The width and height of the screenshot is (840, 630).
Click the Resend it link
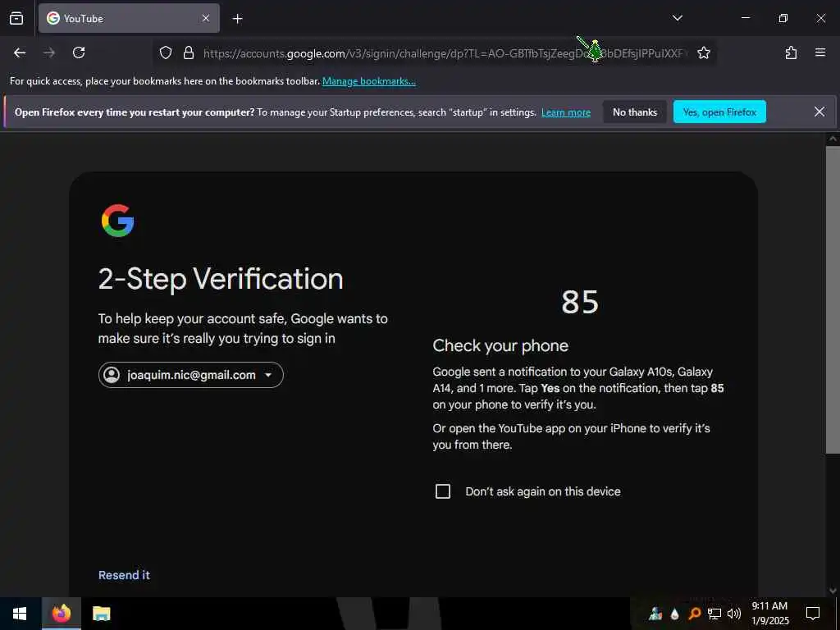coord(125,575)
